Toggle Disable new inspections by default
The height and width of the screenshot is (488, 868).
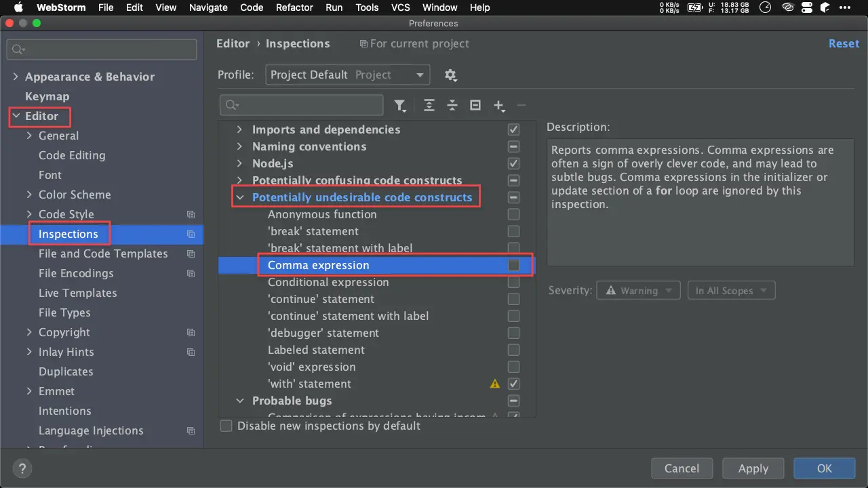pyautogui.click(x=226, y=426)
